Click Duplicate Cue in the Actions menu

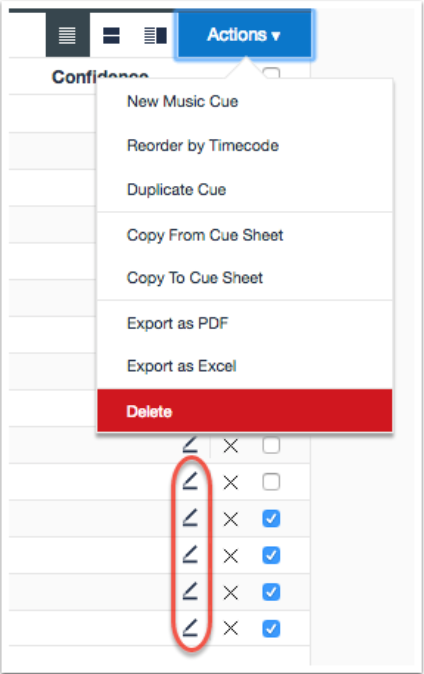click(176, 190)
